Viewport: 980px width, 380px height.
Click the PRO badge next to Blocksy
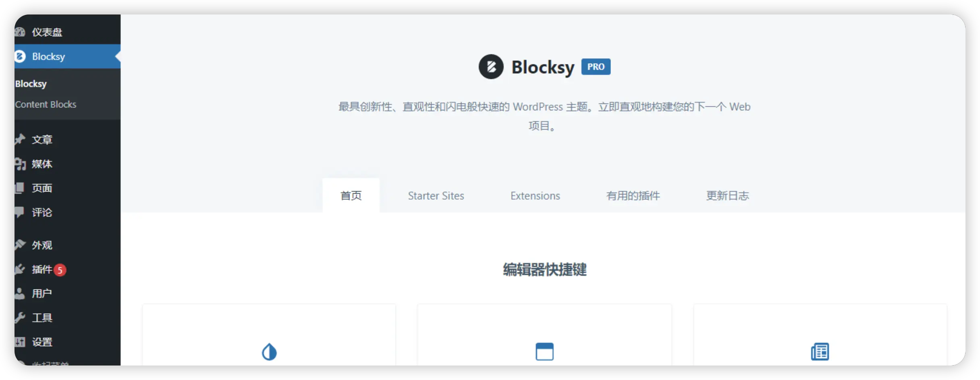[x=596, y=67]
